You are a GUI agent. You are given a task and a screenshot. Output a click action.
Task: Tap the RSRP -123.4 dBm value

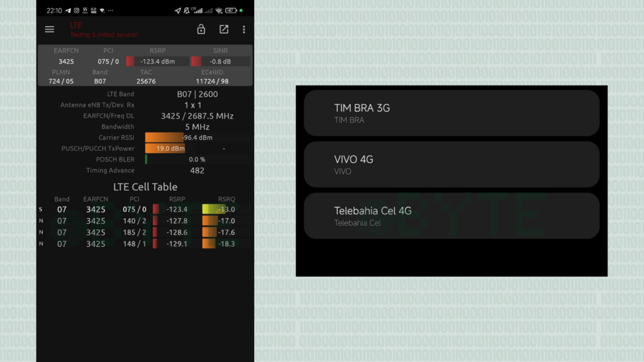tap(158, 61)
